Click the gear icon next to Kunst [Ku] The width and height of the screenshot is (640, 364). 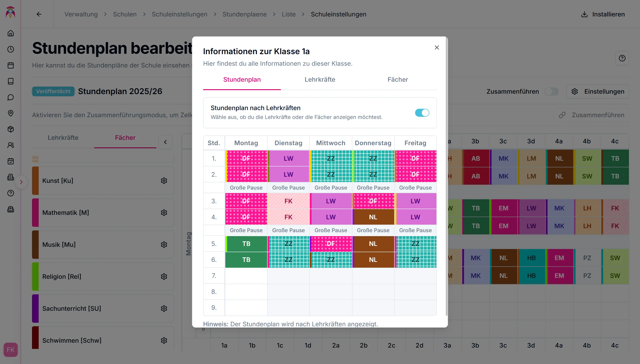point(164,180)
